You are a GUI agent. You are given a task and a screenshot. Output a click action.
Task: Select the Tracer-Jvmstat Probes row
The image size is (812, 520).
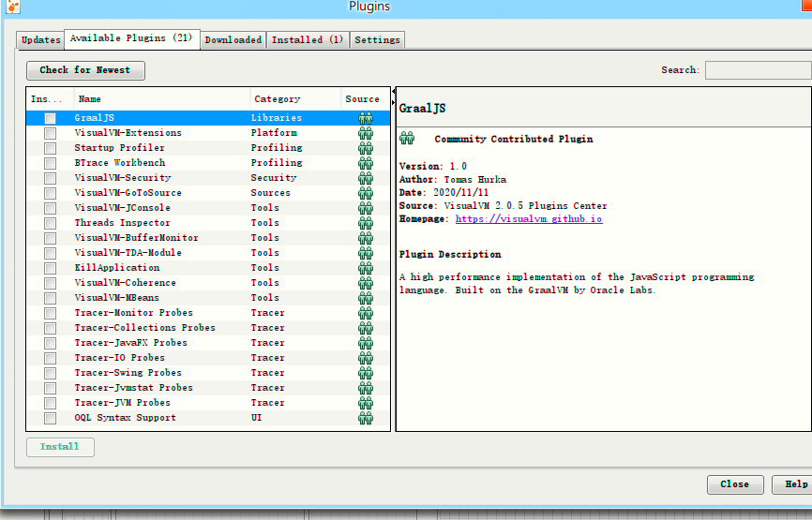click(208, 388)
